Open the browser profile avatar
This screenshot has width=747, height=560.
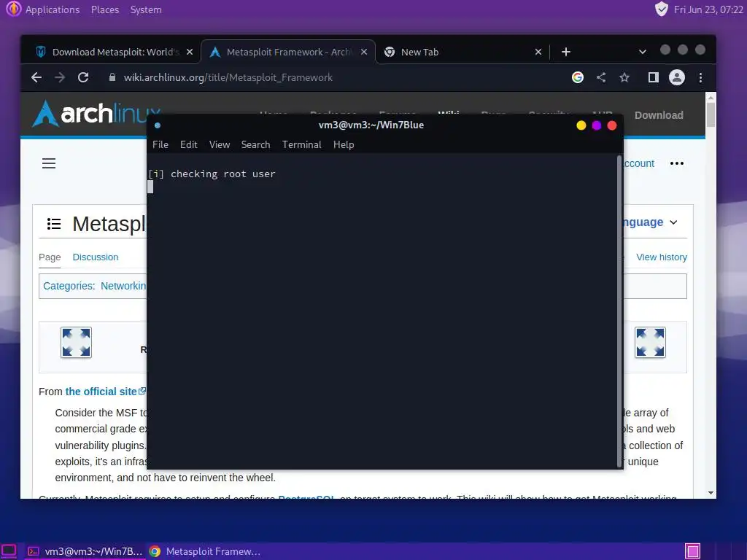pyautogui.click(x=676, y=77)
